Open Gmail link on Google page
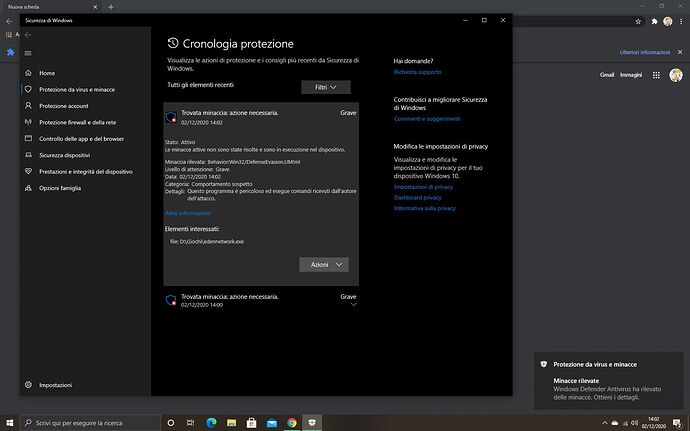The image size is (690, 431). [607, 75]
